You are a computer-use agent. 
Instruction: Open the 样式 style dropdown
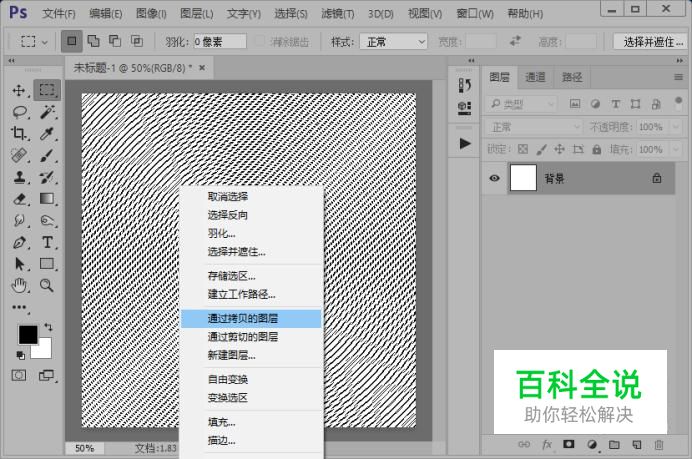pyautogui.click(x=393, y=41)
